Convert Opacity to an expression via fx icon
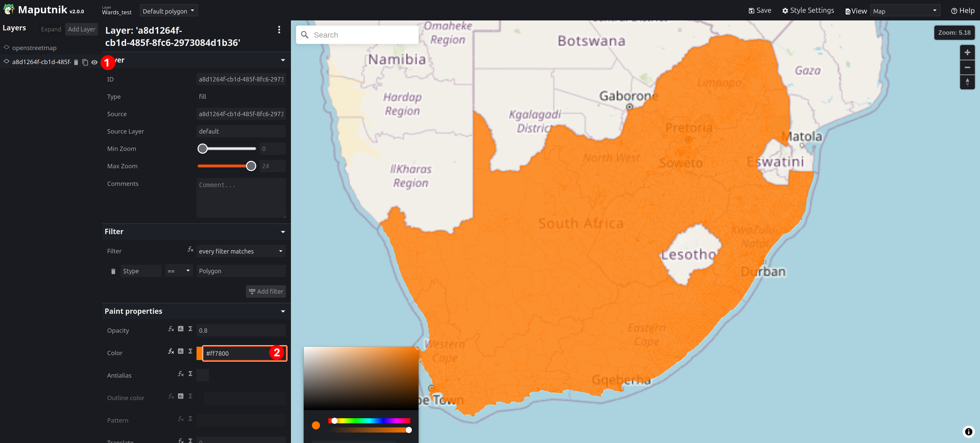Image resolution: width=980 pixels, height=443 pixels. coord(171,329)
